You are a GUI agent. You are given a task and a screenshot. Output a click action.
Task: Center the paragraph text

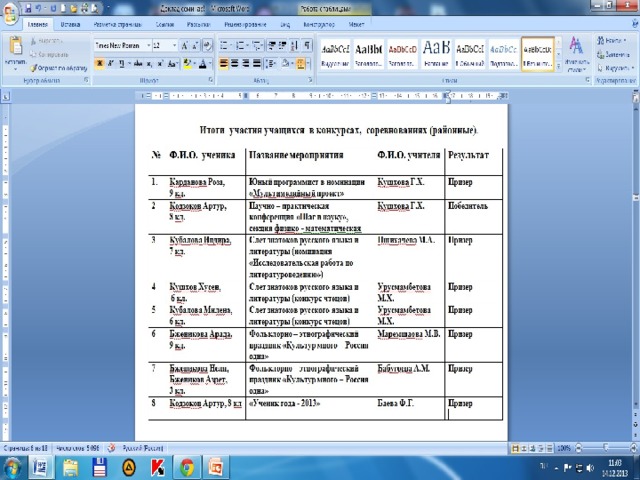235,63
